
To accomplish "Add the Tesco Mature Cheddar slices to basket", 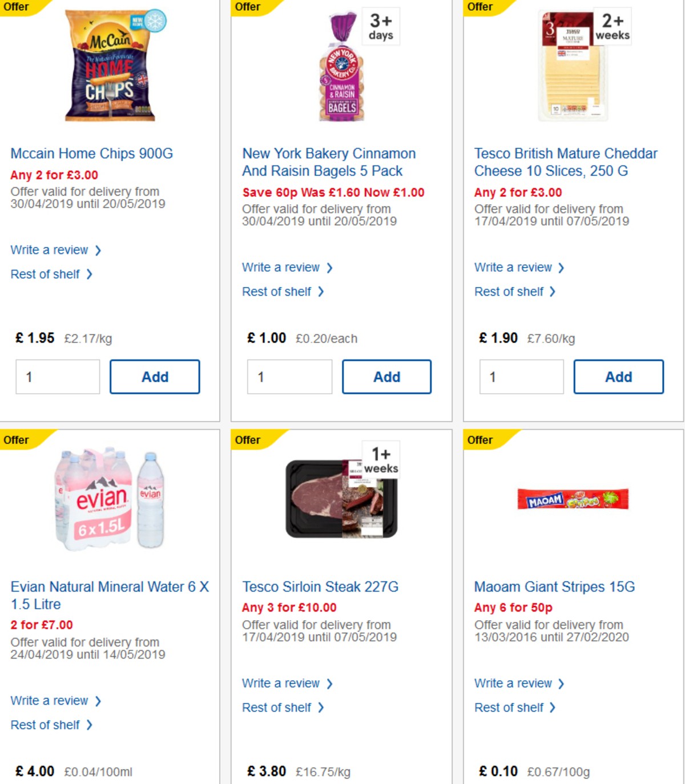I will tap(618, 377).
